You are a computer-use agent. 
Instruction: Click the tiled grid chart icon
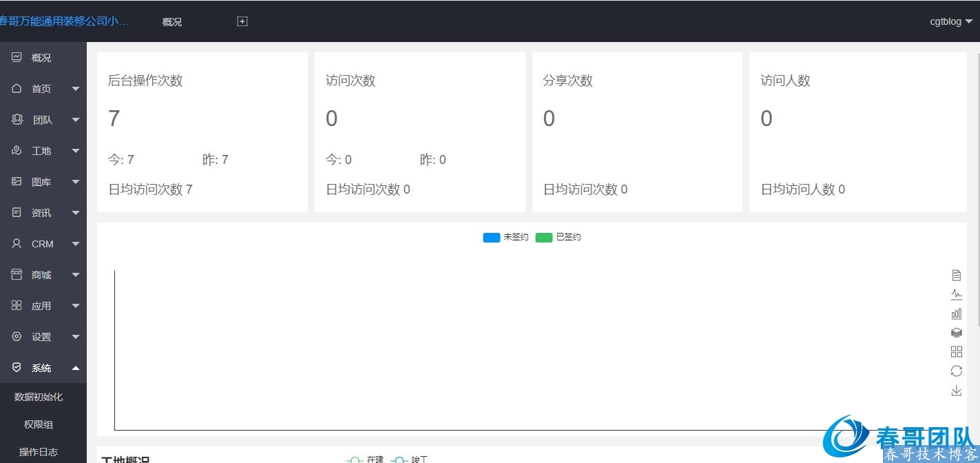point(956,352)
